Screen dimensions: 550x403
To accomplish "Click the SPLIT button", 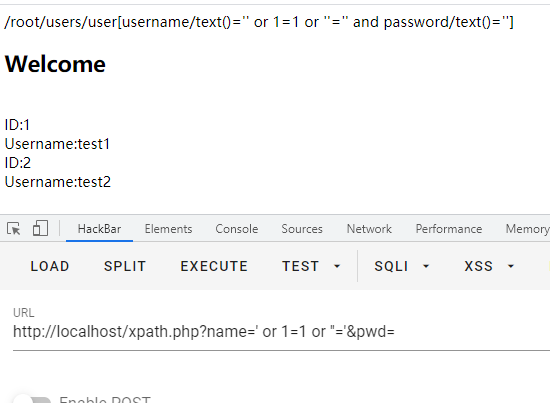I will (x=125, y=266).
